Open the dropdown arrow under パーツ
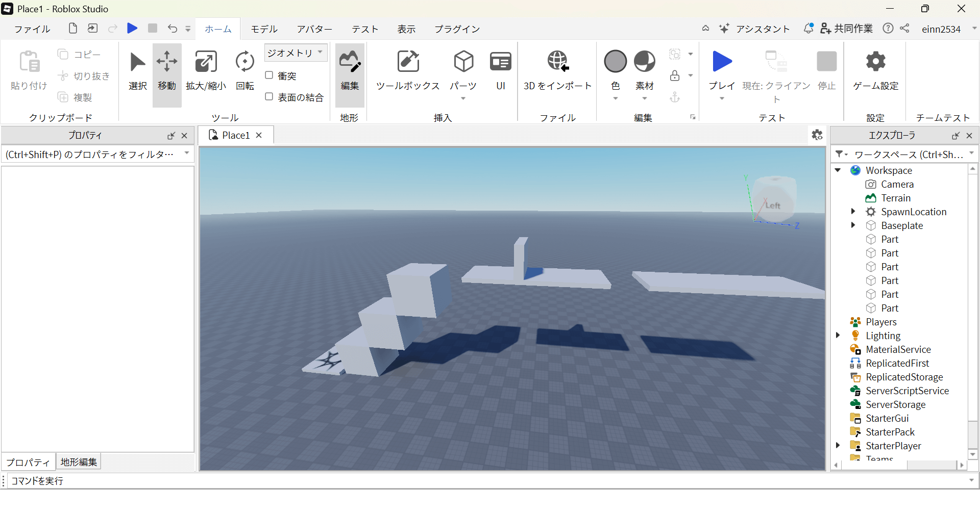Screen dimensions: 980x514 (463, 98)
